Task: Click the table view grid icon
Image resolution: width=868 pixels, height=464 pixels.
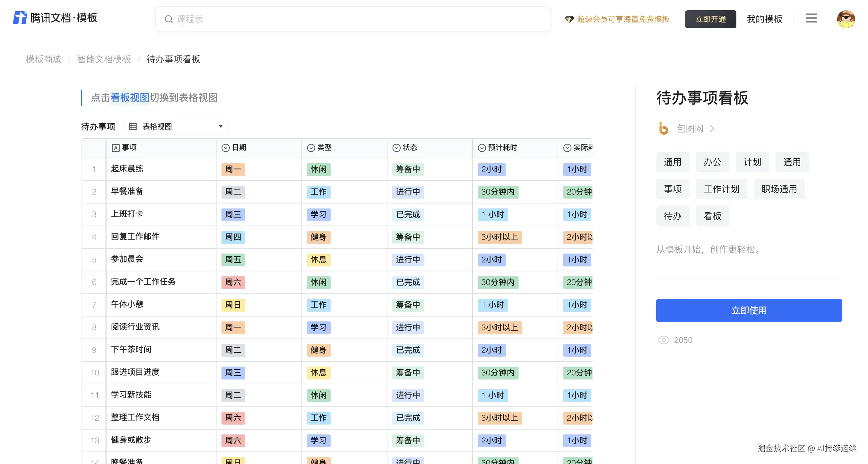Action: pyautogui.click(x=133, y=127)
